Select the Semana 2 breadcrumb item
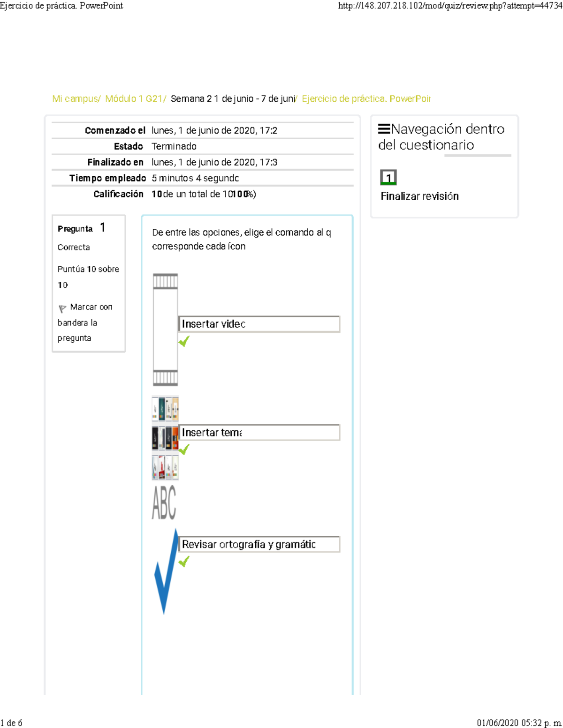 pos(233,99)
